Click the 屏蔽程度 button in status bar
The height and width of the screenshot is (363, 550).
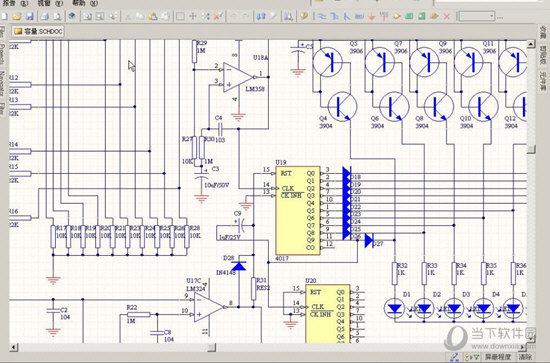pos(498,357)
